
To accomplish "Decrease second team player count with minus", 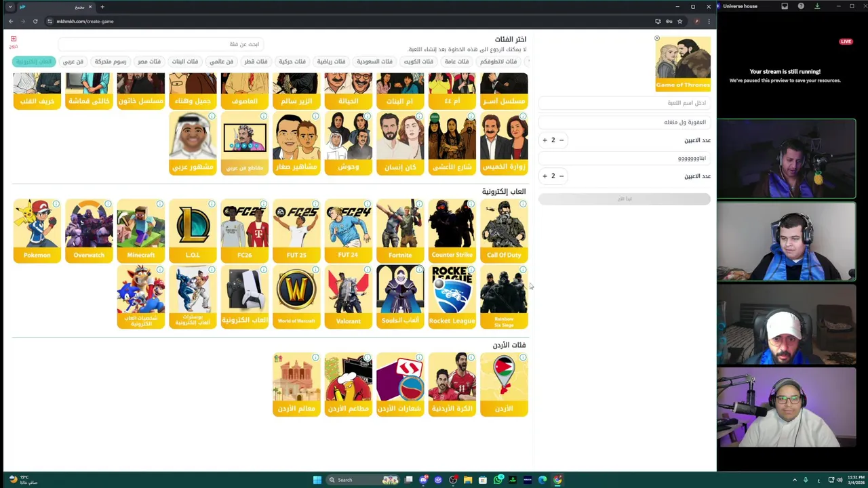I will pyautogui.click(x=561, y=176).
